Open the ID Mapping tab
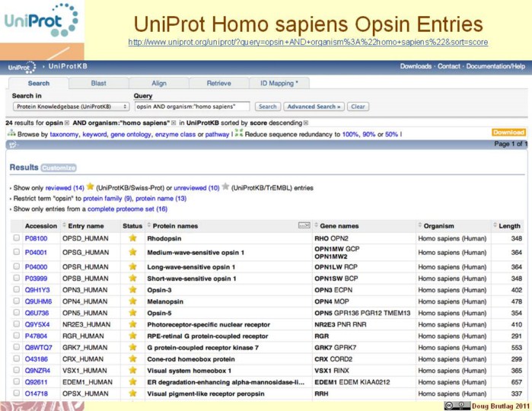Viewport: 532px width, 411px height. tap(279, 83)
